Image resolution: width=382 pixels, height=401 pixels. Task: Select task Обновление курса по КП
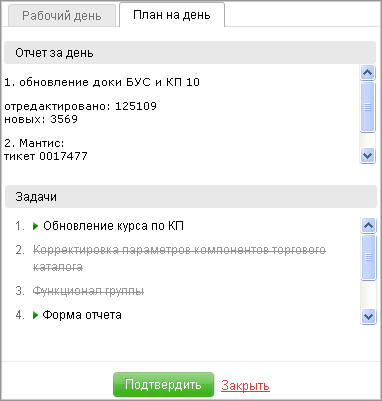(x=113, y=226)
